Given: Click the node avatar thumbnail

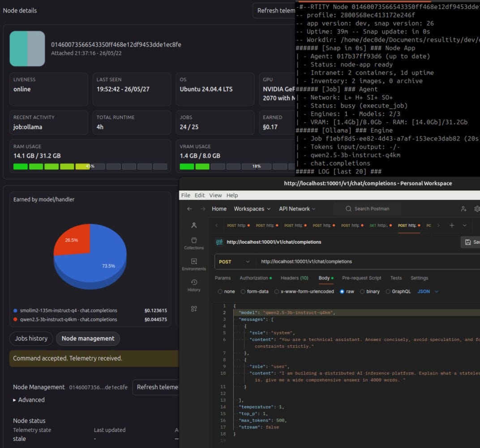Looking at the screenshot, I should [x=27, y=48].
